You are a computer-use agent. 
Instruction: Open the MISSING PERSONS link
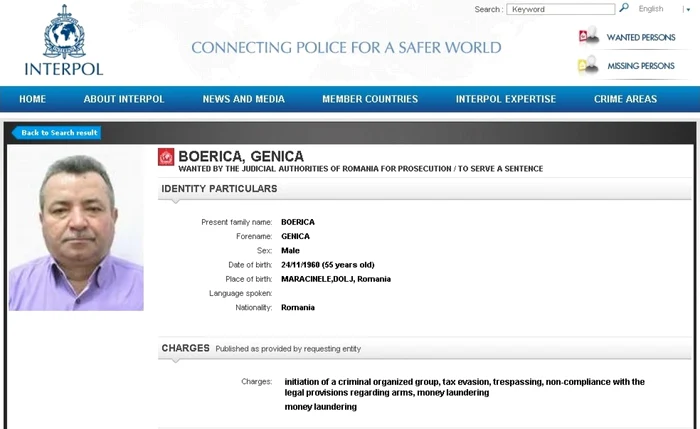641,66
